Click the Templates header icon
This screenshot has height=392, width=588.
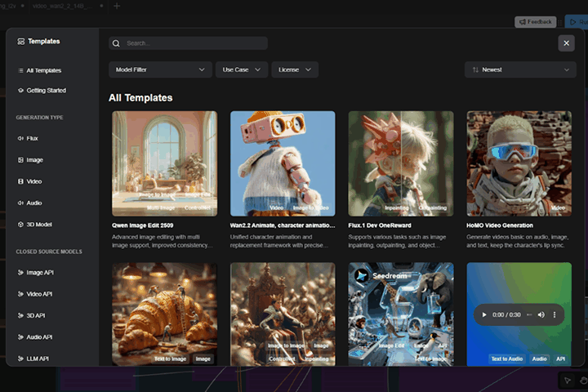[x=21, y=42]
